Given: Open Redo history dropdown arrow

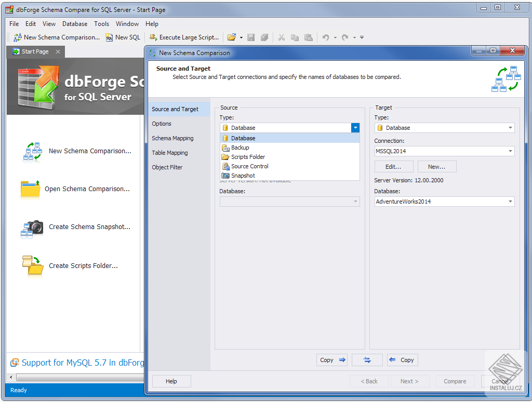Looking at the screenshot, I should [x=354, y=37].
